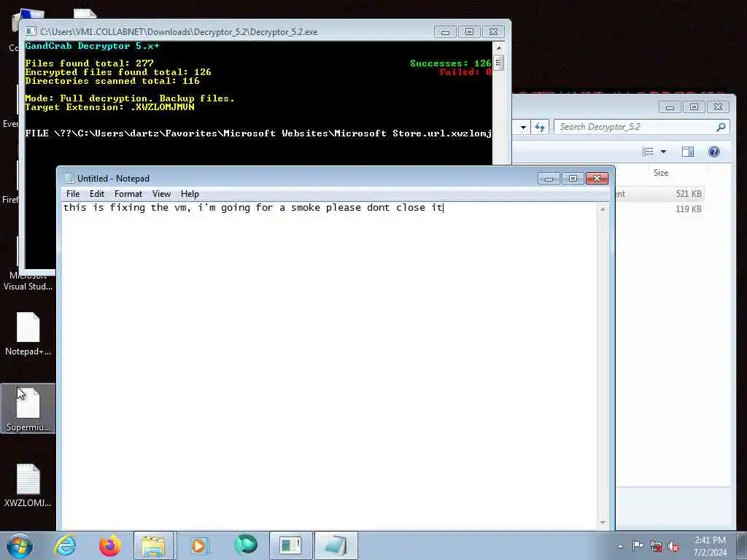747x560 pixels.
Task: Close the Explorer window
Action: tap(719, 107)
